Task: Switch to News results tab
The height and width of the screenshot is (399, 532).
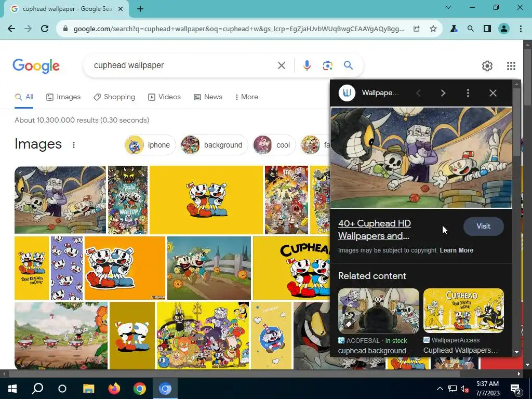Action: click(208, 97)
